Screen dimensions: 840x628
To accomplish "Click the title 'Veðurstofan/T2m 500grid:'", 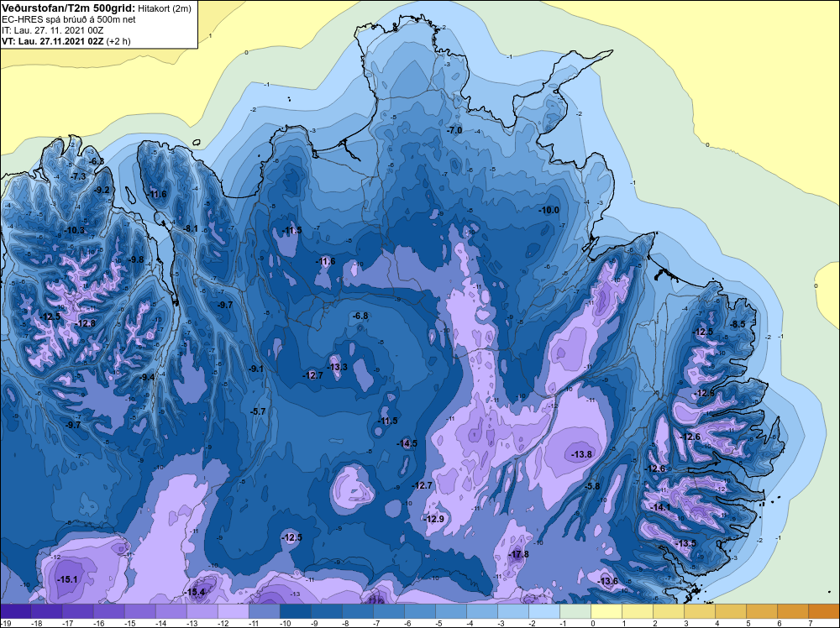I will (68, 8).
